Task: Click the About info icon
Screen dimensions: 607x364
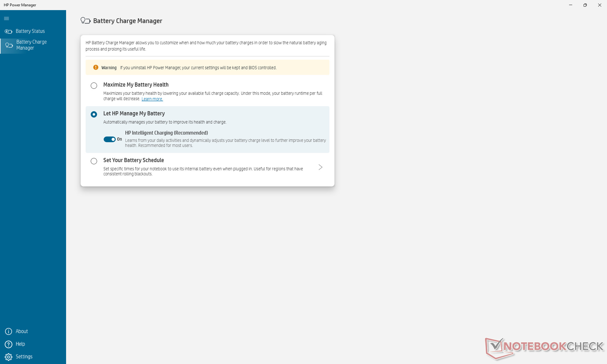Action: click(x=9, y=331)
